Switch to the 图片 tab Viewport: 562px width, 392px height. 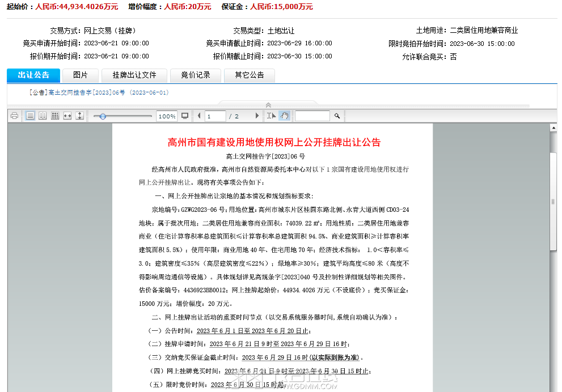(x=81, y=75)
